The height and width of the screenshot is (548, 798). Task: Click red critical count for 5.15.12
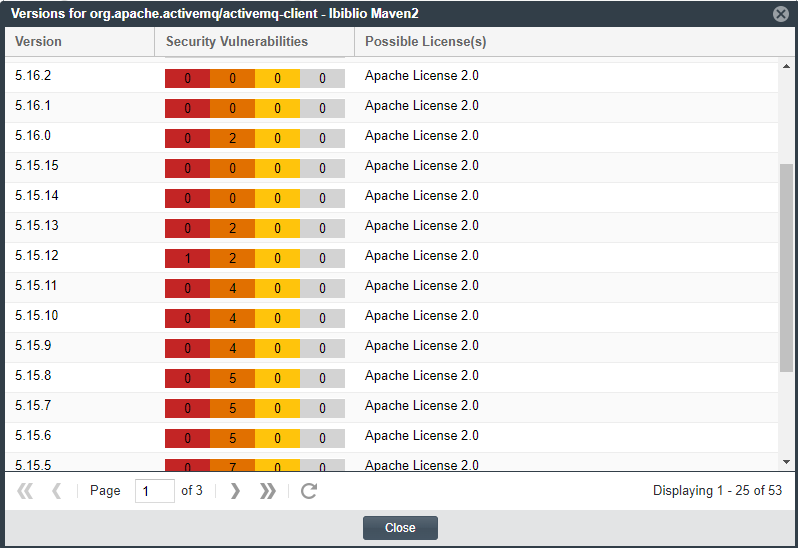pyautogui.click(x=187, y=258)
